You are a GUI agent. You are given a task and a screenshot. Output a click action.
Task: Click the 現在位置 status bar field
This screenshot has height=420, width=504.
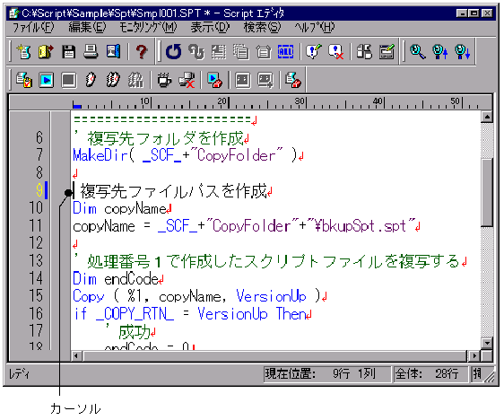(327, 374)
